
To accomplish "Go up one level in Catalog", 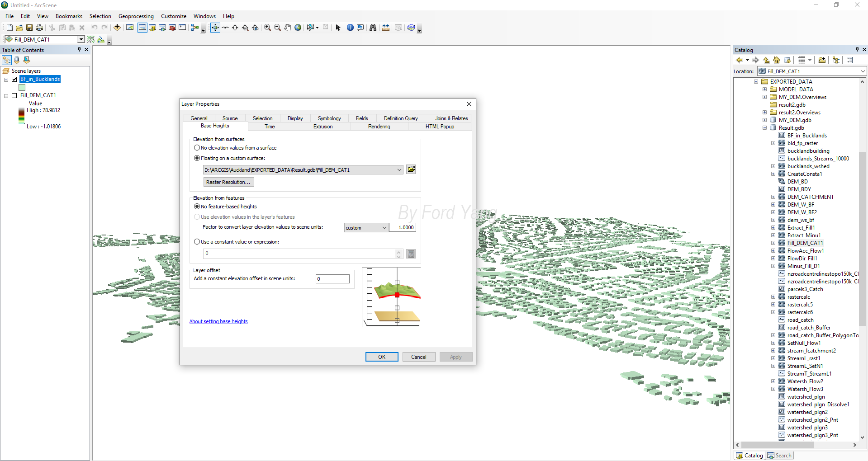I will [766, 60].
